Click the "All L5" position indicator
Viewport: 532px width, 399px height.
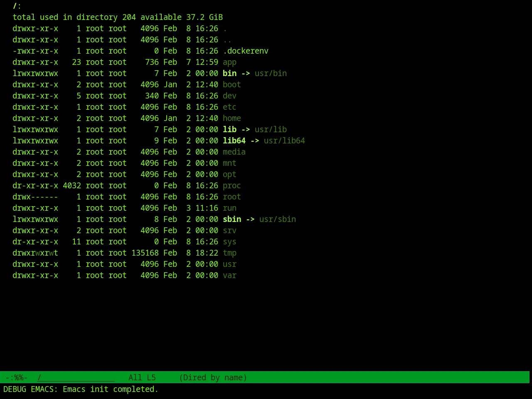(142, 378)
